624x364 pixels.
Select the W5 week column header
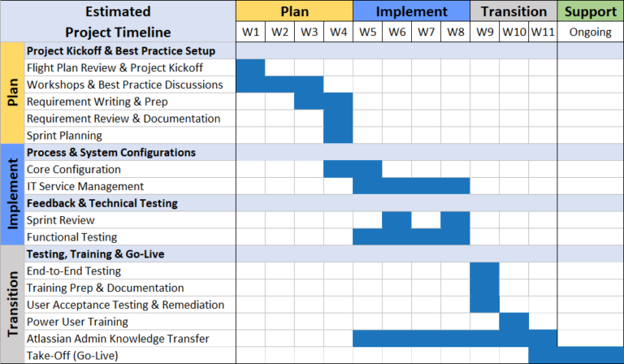click(367, 32)
